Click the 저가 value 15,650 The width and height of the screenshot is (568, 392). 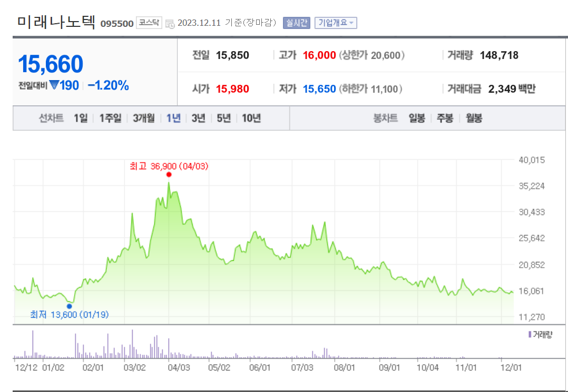pos(319,89)
